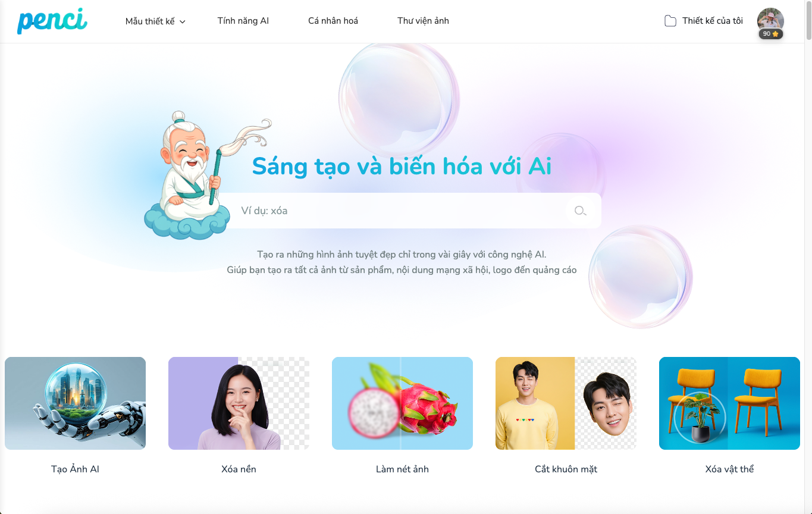
Task: Open the user profile avatar
Action: (x=770, y=19)
